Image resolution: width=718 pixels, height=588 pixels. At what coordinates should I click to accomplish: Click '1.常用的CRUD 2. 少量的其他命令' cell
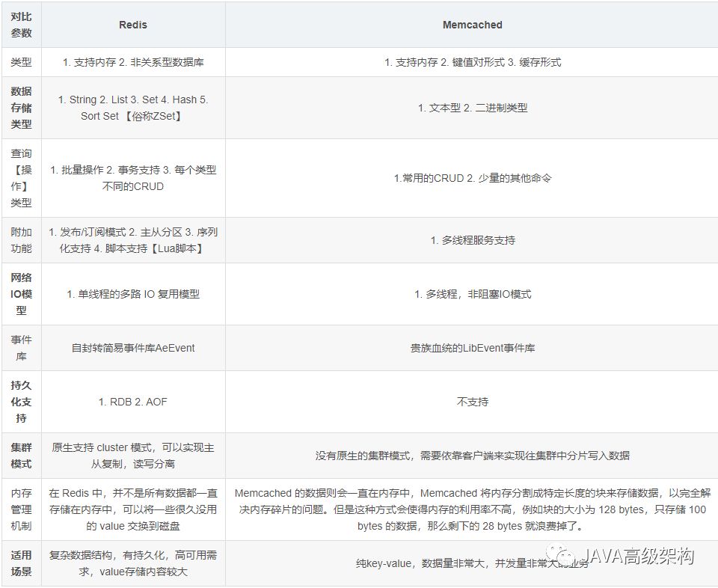[x=472, y=178]
